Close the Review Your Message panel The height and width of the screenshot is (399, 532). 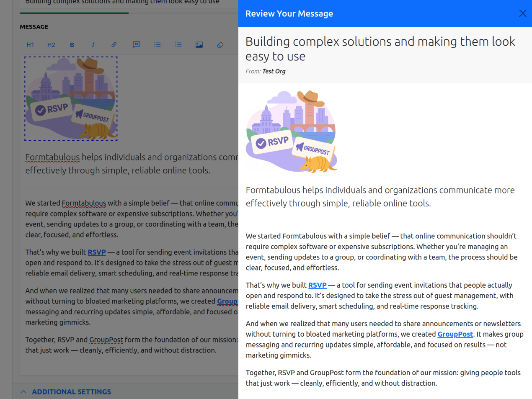pyautogui.click(x=522, y=13)
